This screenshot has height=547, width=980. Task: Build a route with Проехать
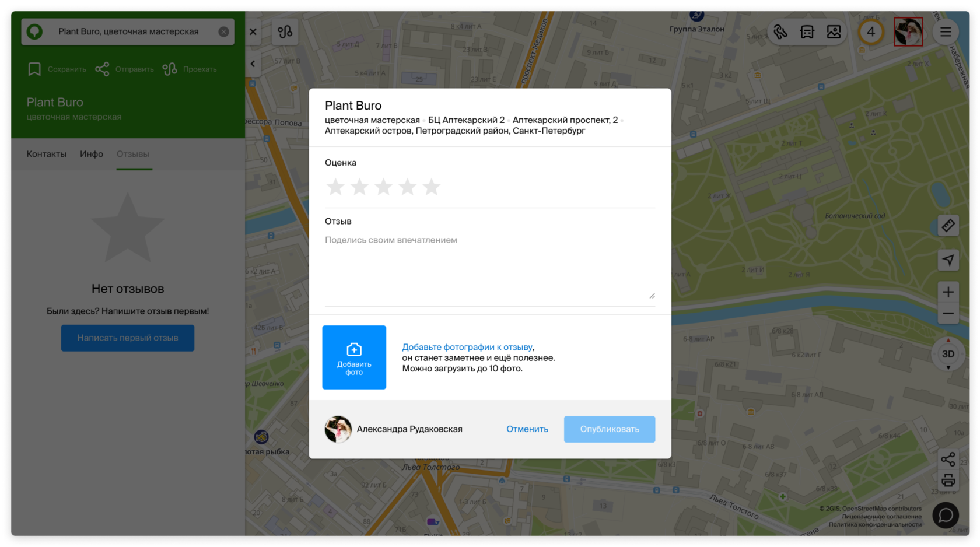pyautogui.click(x=190, y=69)
